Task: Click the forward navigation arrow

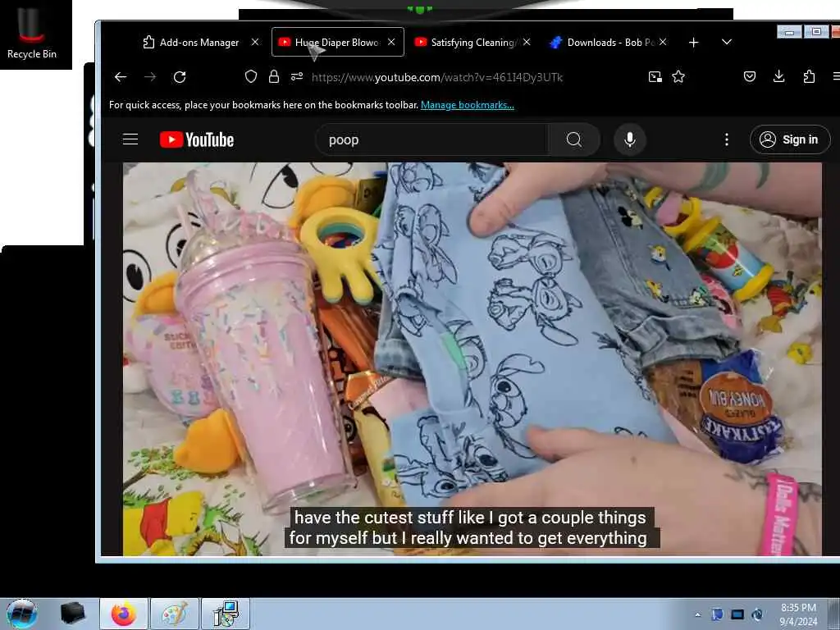Action: (150, 77)
